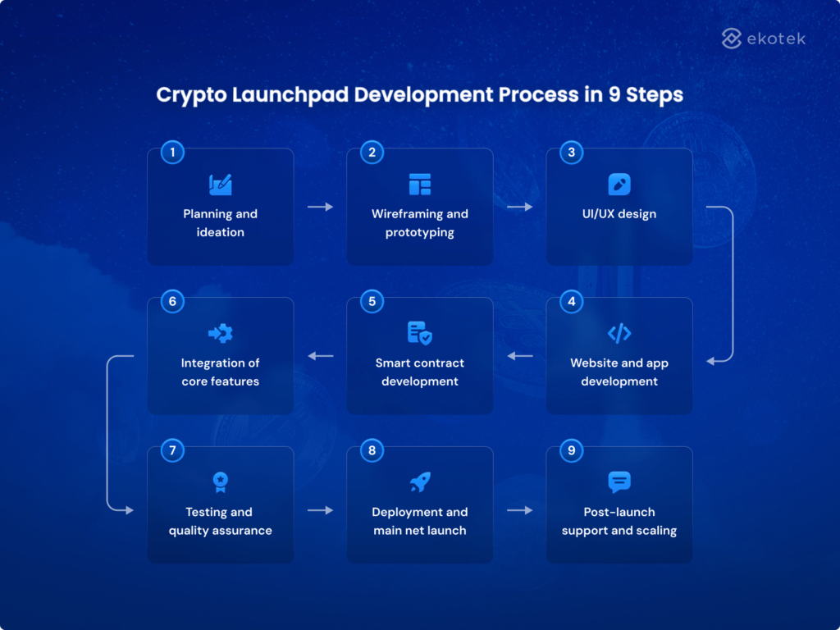The height and width of the screenshot is (630, 840).
Task: Click the rocket icon in Deployment and main net launch
Action: pos(419,482)
